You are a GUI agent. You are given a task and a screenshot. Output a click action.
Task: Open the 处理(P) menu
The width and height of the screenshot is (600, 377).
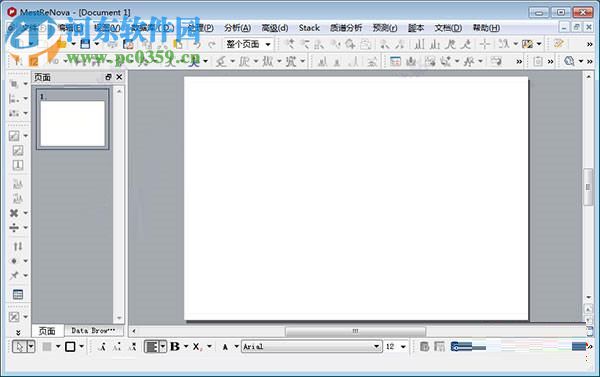point(201,28)
